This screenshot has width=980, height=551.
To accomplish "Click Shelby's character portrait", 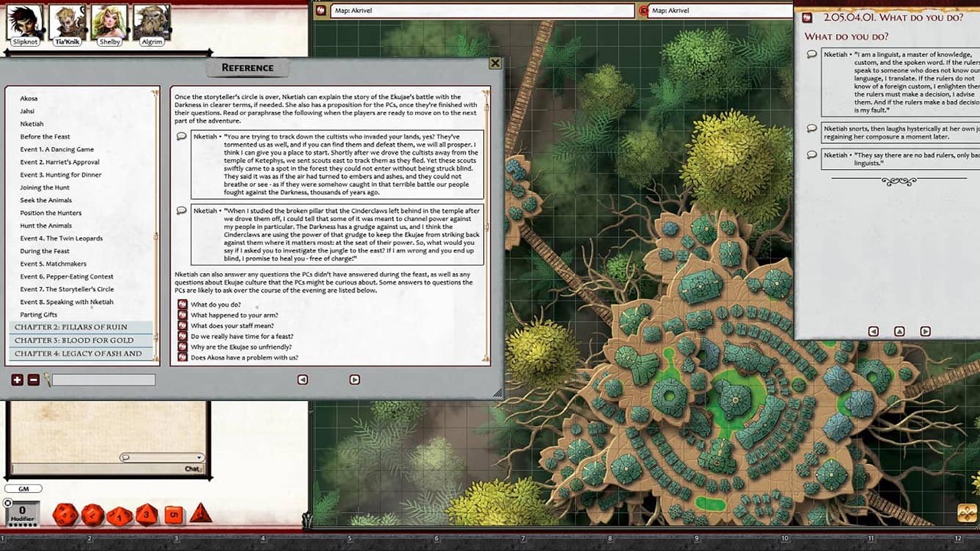I will click(x=108, y=21).
